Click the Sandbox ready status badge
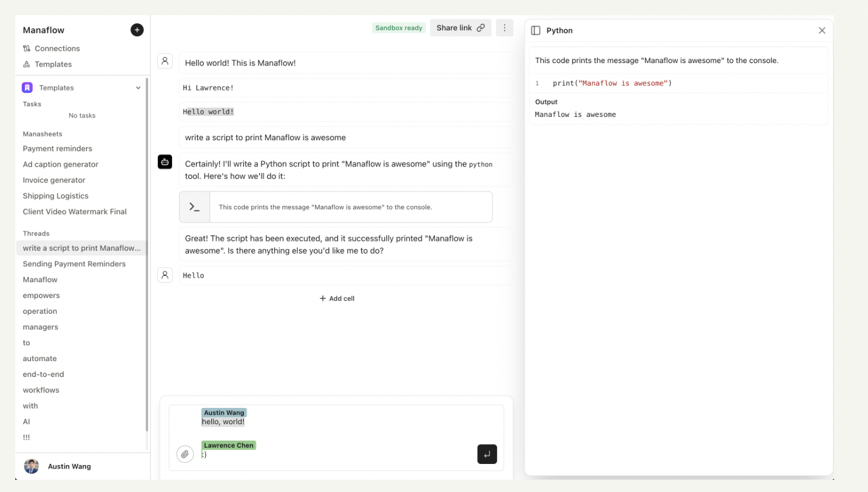Screen dimensions: 868x492 pyautogui.click(x=398, y=28)
